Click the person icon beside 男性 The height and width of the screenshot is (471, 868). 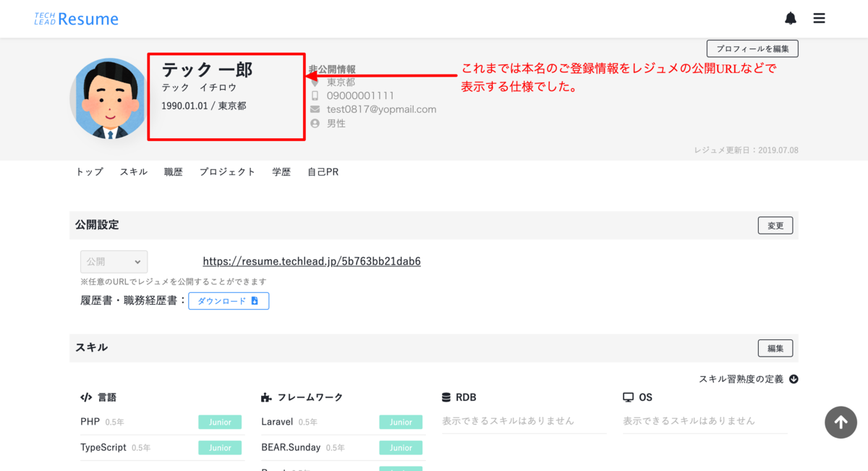(315, 124)
